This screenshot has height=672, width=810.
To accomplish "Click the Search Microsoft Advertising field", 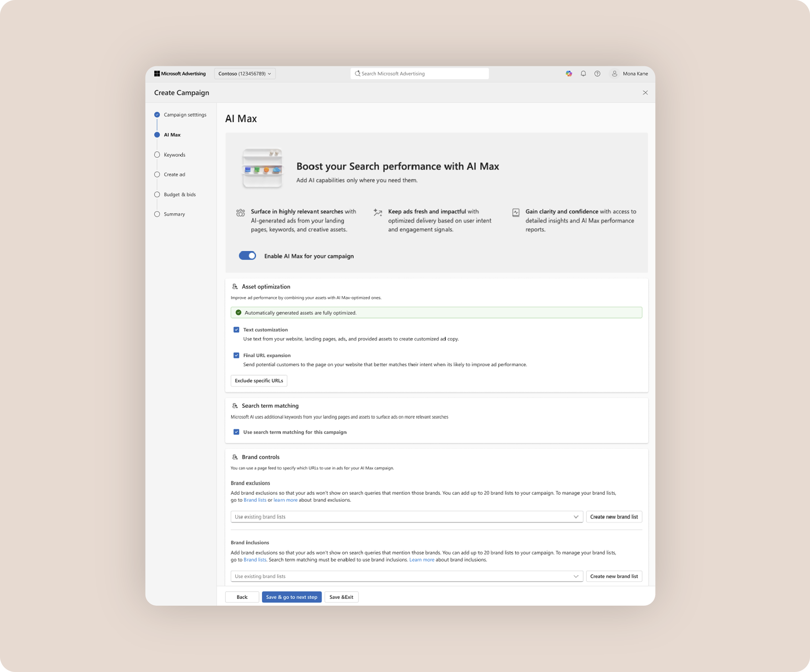I will [x=420, y=74].
